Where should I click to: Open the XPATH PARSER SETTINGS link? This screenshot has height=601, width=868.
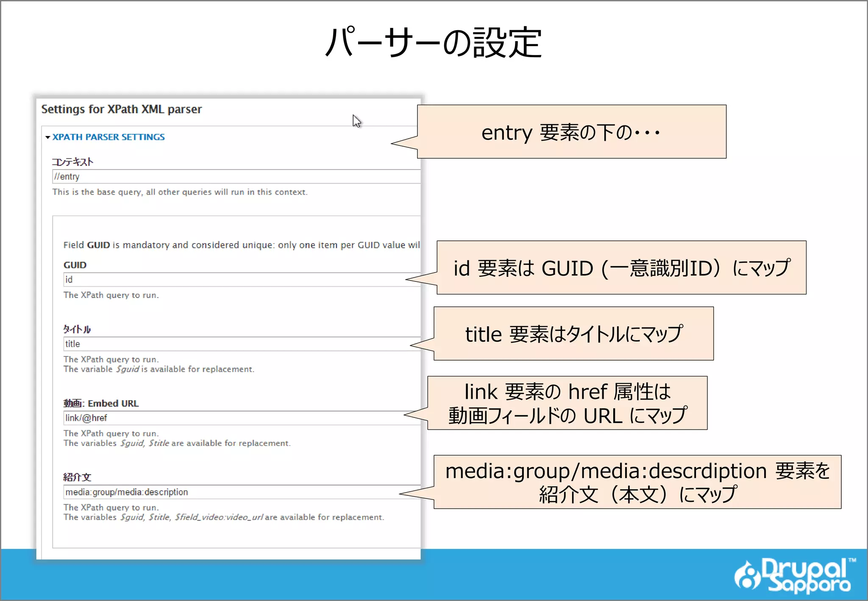108,137
